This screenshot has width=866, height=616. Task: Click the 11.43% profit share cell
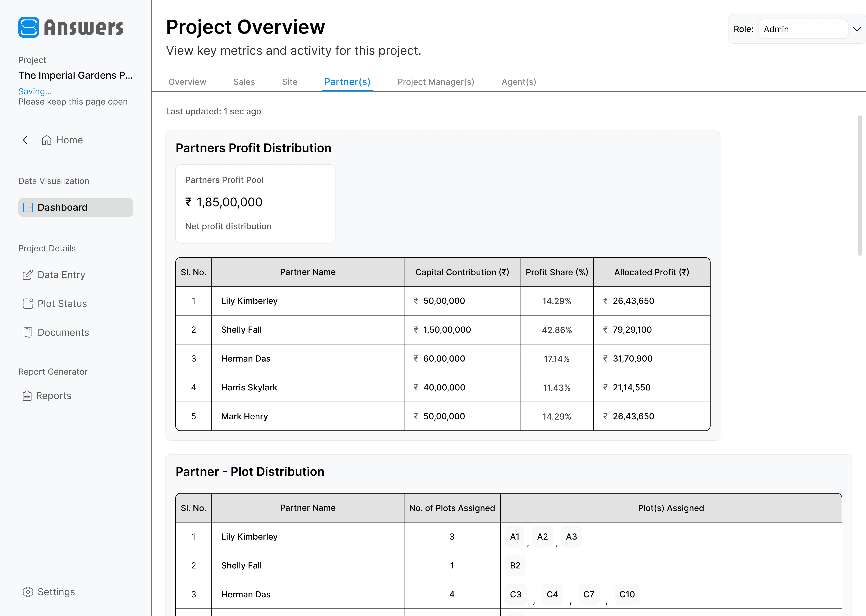click(557, 387)
